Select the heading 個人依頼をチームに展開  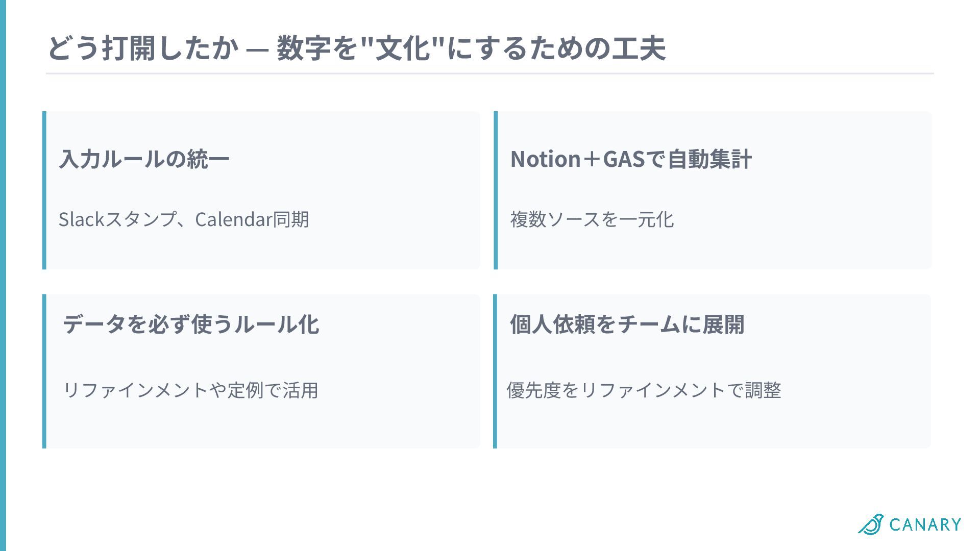pos(627,324)
